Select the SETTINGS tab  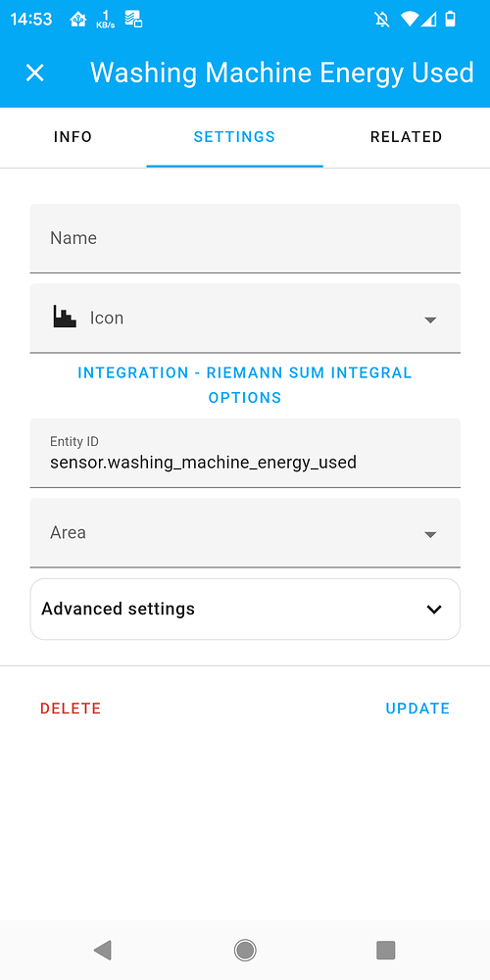point(234,137)
